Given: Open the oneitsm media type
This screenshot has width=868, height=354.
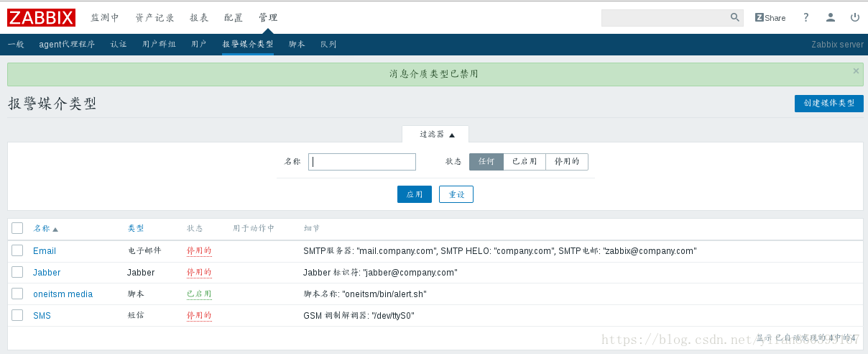Looking at the screenshot, I should [x=63, y=294].
